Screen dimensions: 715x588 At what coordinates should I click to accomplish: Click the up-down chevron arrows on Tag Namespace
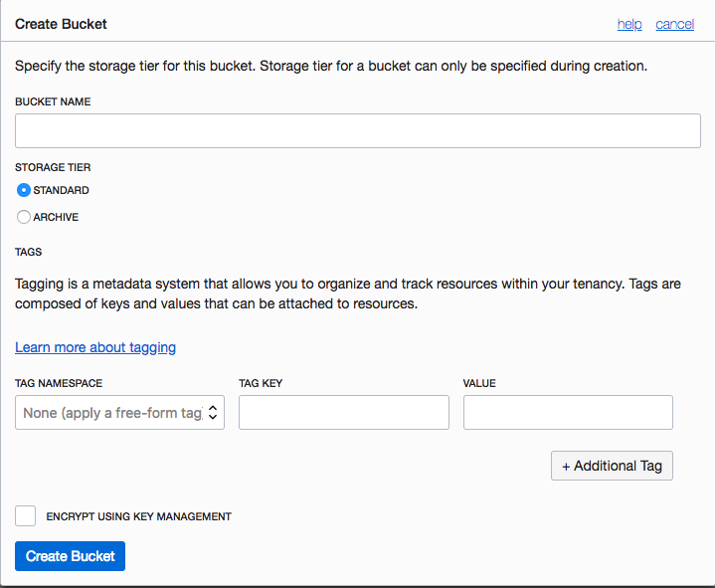[x=213, y=412]
